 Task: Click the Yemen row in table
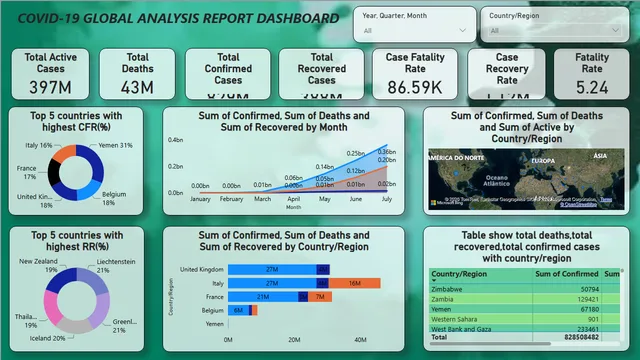524,309
